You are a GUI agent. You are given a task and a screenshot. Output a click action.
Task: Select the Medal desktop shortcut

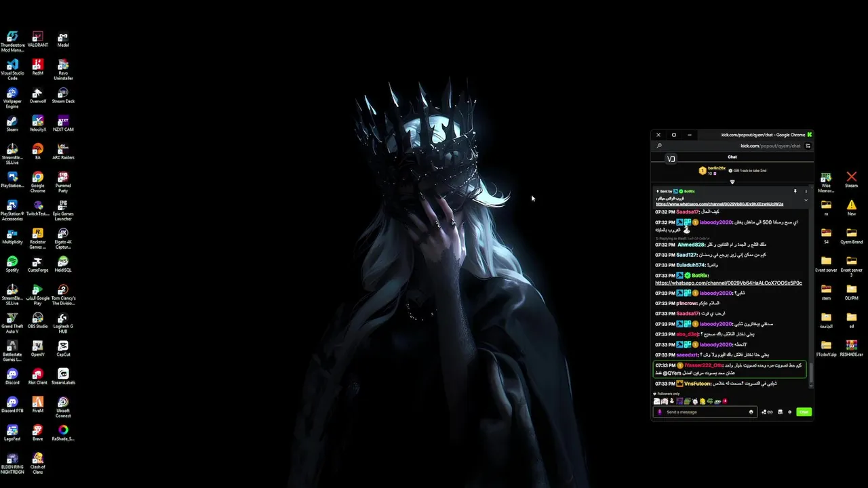coord(63,39)
